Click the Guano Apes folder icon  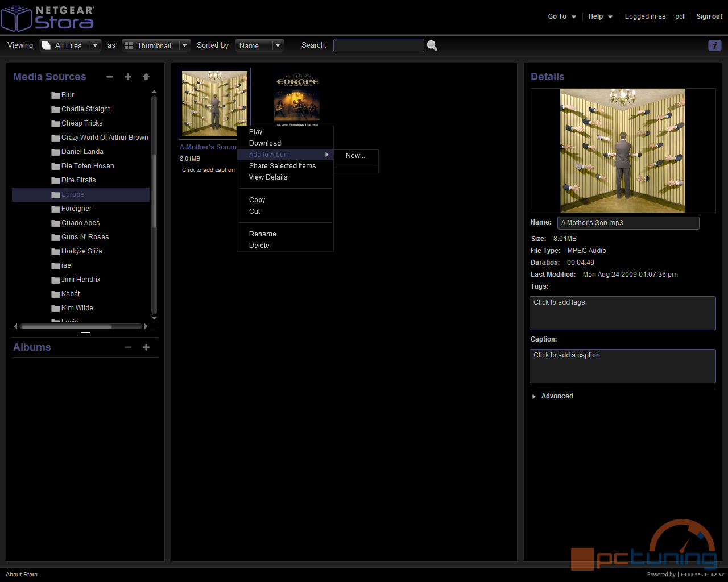click(56, 223)
